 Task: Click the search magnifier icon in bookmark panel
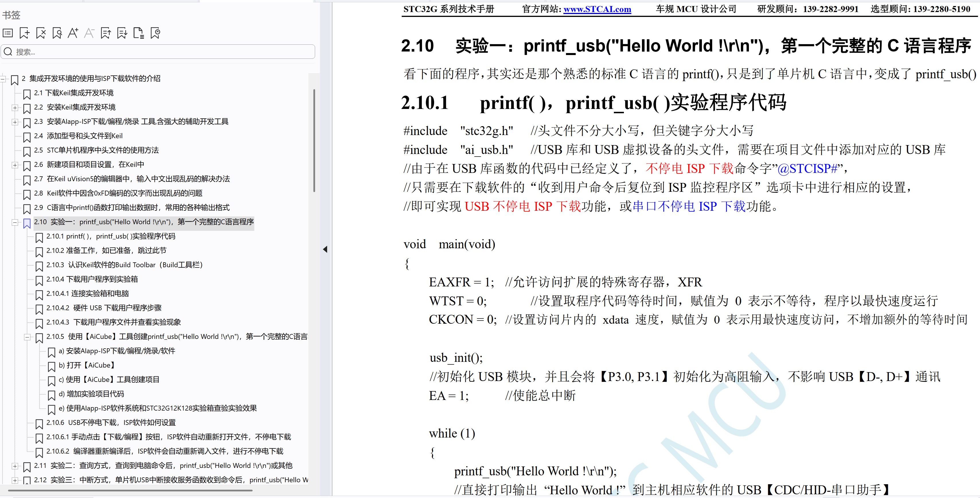(8, 52)
